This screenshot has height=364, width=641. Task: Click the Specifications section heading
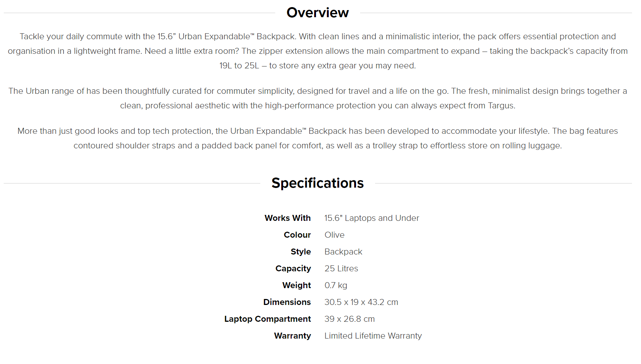318,183
